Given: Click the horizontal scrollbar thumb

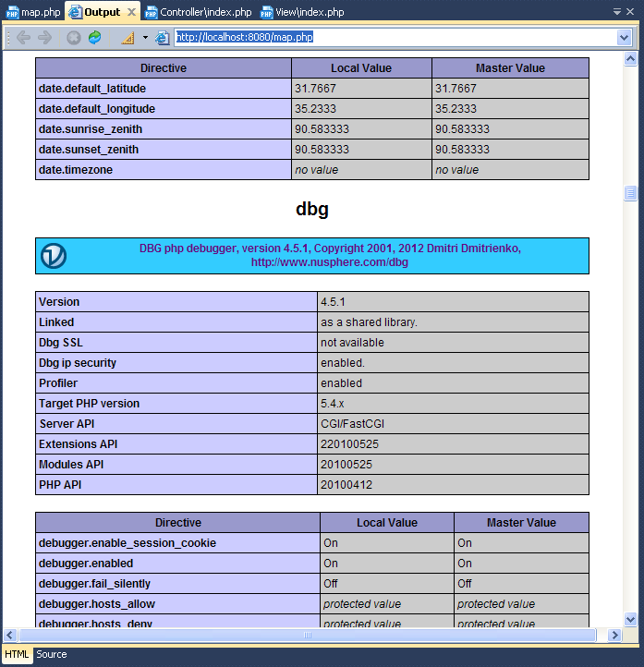Looking at the screenshot, I should tap(308, 635).
